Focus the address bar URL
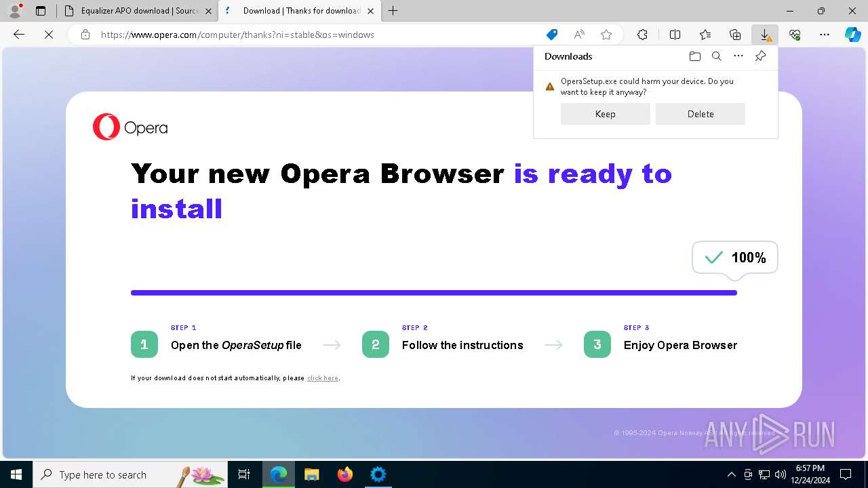The height and width of the screenshot is (488, 868). pos(237,35)
